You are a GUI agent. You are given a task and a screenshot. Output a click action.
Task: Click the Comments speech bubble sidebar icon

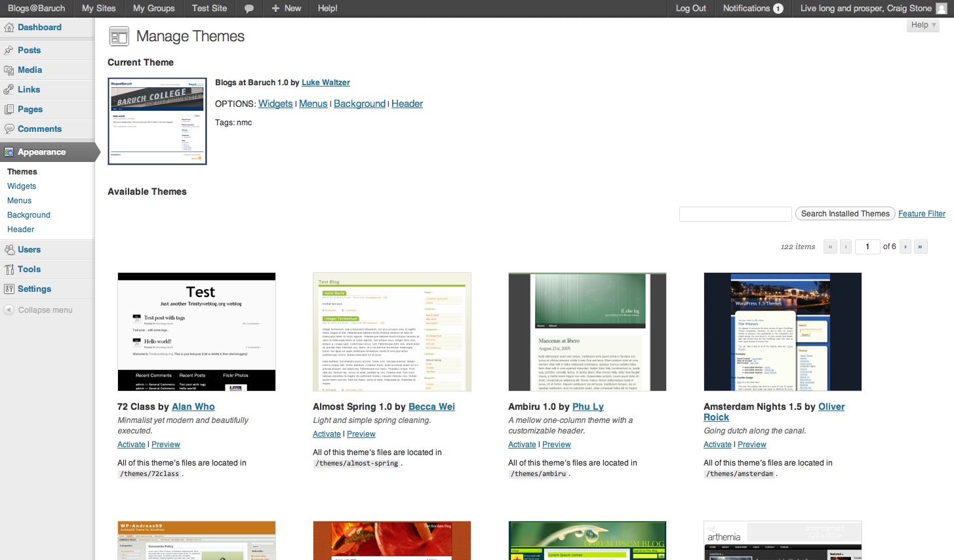point(9,129)
